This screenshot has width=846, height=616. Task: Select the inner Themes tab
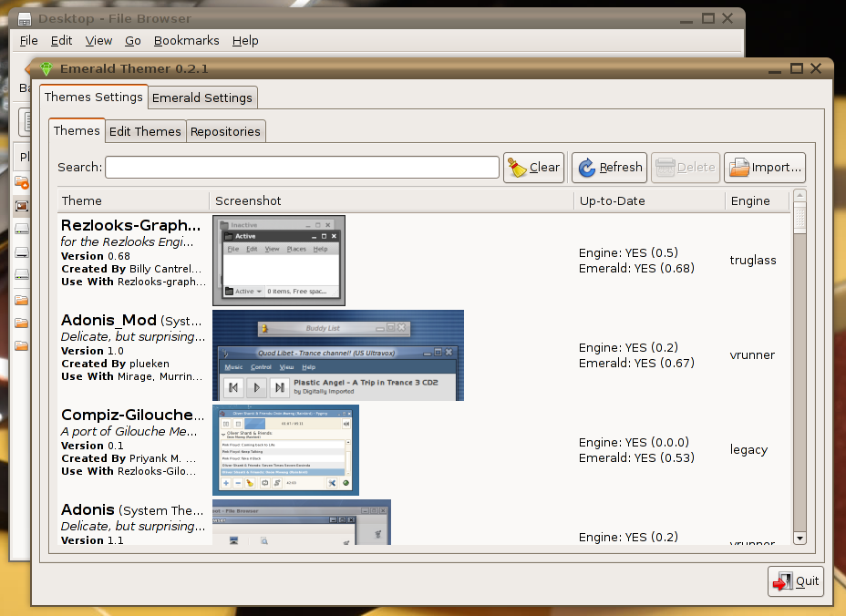point(77,130)
